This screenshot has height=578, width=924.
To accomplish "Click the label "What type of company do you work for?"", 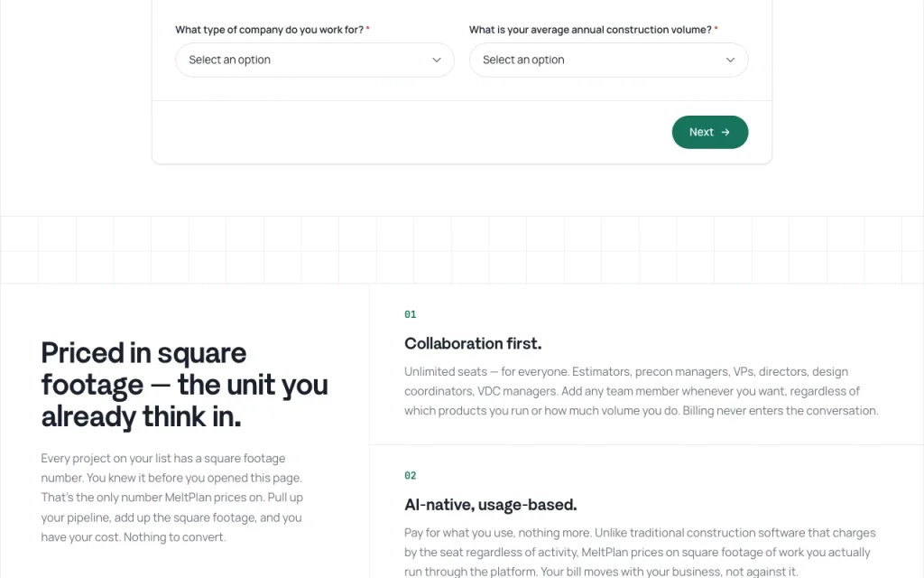I will (x=269, y=30).
